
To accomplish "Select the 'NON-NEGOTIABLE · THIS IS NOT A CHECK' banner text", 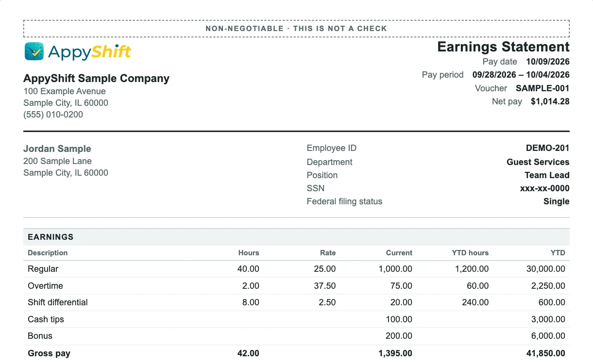I will coord(296,29).
